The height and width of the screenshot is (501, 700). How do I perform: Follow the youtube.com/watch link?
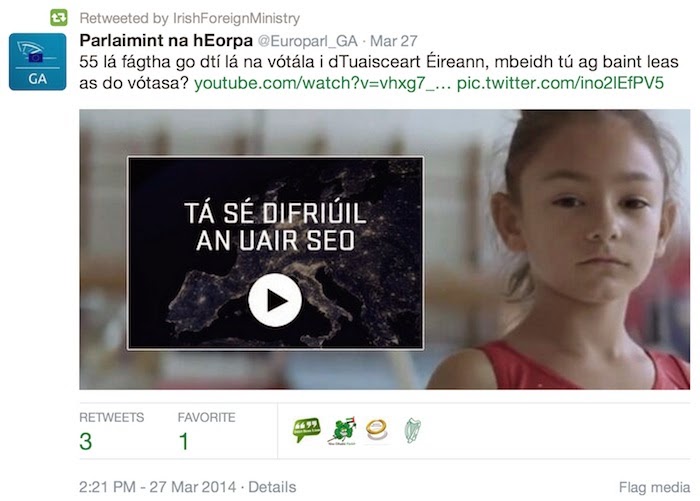pyautogui.click(x=322, y=83)
